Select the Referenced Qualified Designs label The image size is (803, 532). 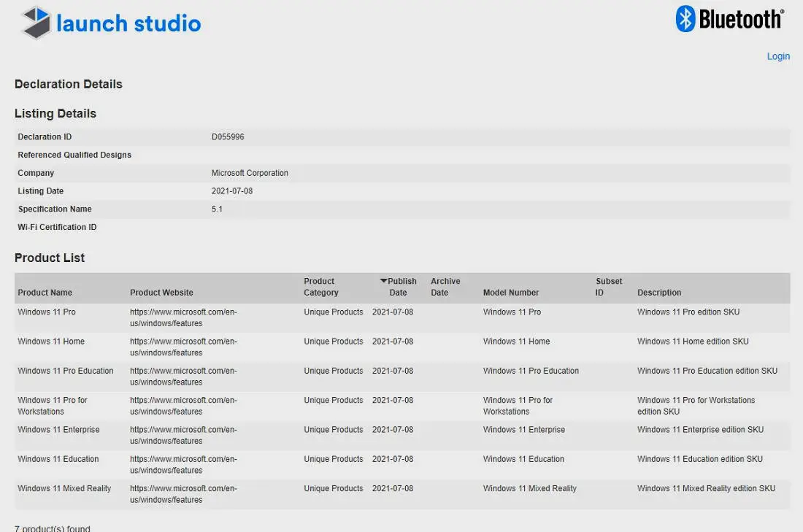point(74,155)
